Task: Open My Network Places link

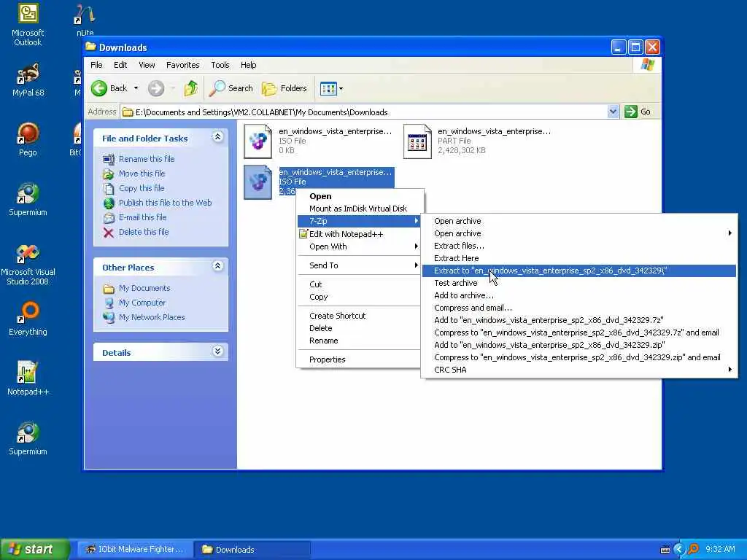Action: (x=152, y=318)
